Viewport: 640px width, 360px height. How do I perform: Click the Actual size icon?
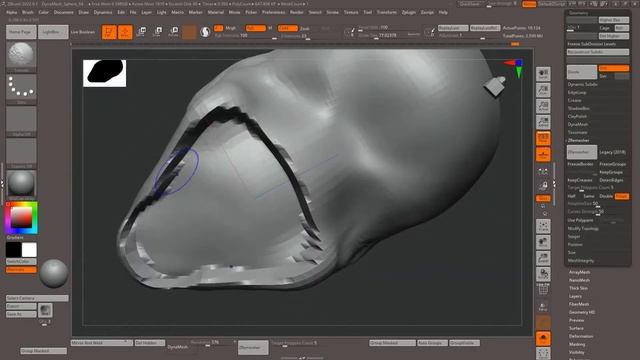tap(543, 106)
